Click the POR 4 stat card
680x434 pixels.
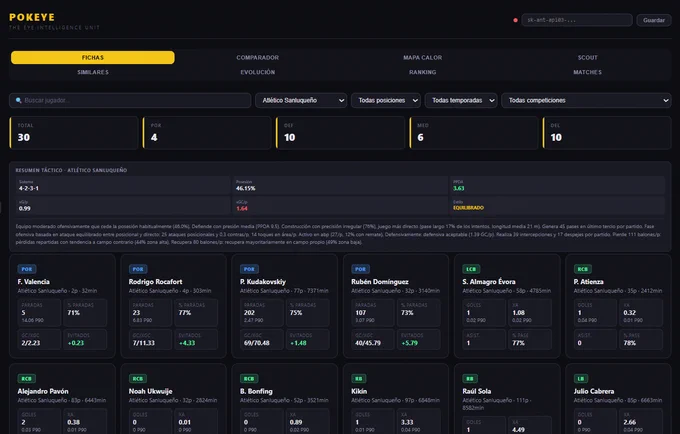coord(207,133)
